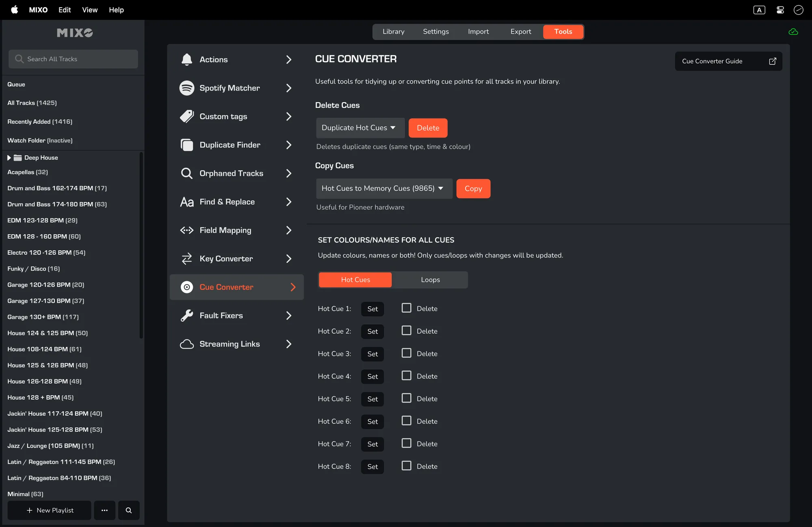The image size is (812, 527).
Task: Click the Key Converter arrows icon
Action: pos(187,259)
